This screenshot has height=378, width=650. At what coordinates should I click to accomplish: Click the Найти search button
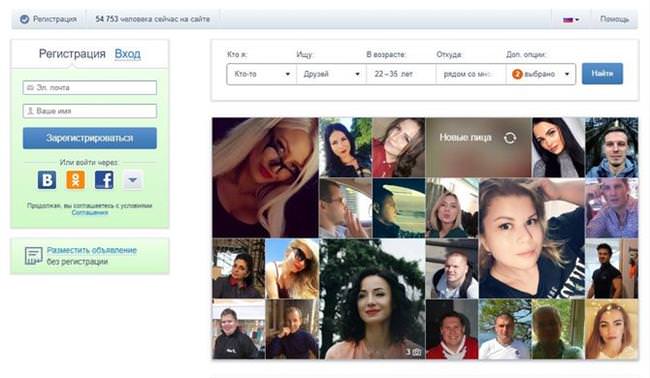(602, 74)
